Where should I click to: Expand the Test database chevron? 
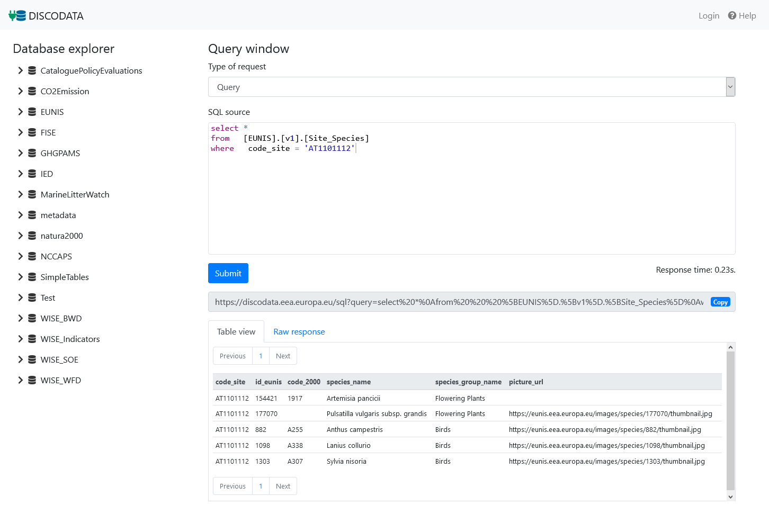[20, 297]
